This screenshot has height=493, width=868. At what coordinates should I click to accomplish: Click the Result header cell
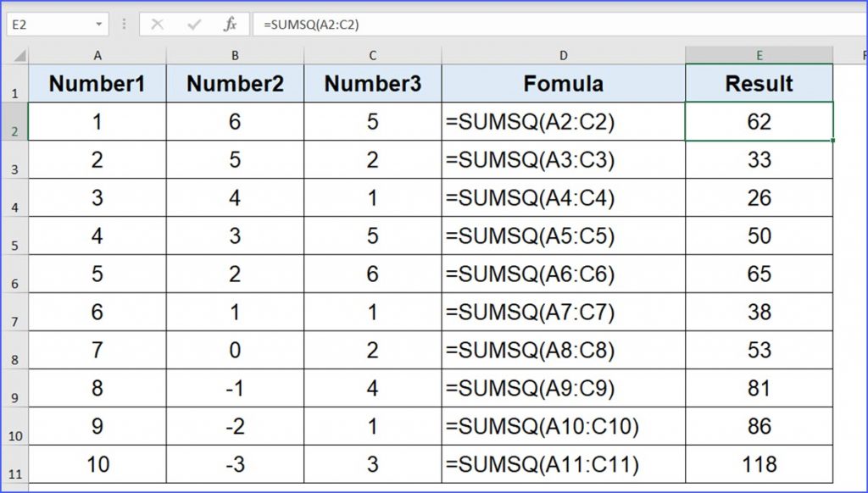(759, 83)
